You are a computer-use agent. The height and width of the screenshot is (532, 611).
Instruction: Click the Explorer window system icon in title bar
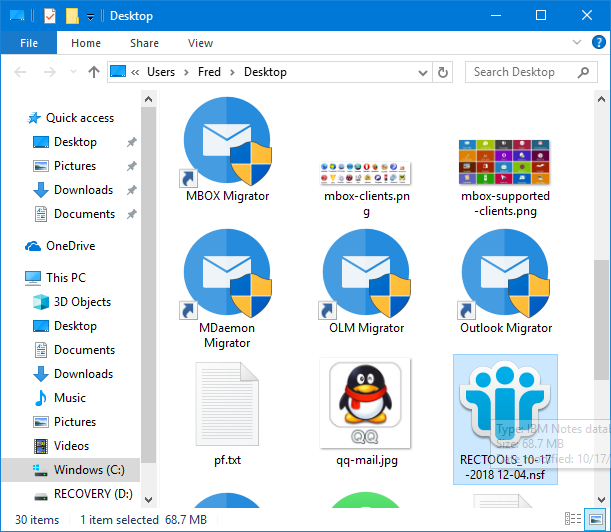17,16
